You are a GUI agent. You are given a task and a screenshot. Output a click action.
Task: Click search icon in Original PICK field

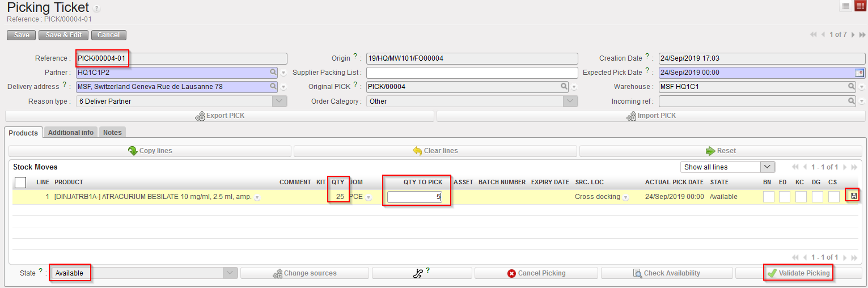tap(564, 87)
